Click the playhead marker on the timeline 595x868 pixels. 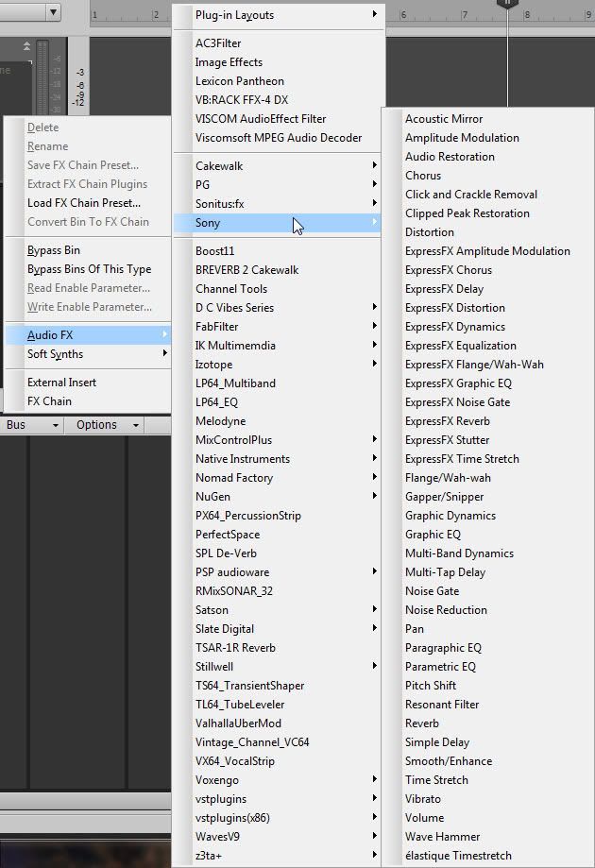pos(507,4)
